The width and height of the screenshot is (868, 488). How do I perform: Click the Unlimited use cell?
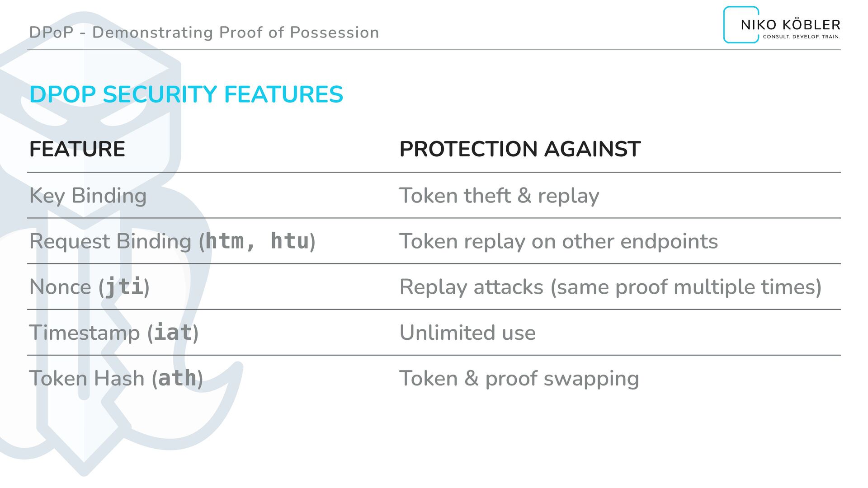tap(467, 333)
